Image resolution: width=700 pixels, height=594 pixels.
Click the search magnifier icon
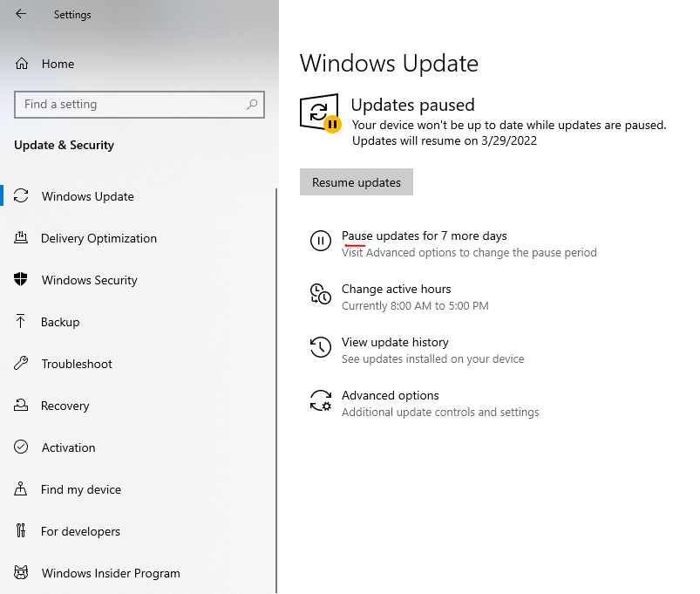(252, 105)
